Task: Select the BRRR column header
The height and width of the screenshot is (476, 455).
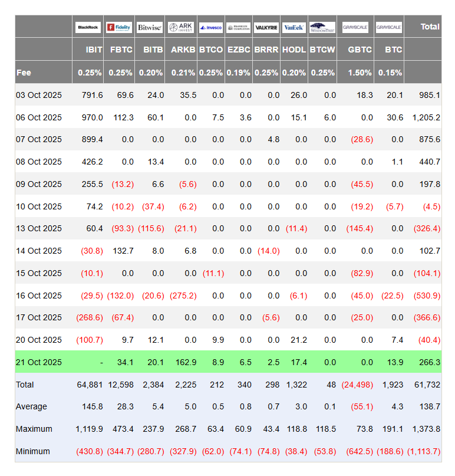Action: (x=266, y=50)
